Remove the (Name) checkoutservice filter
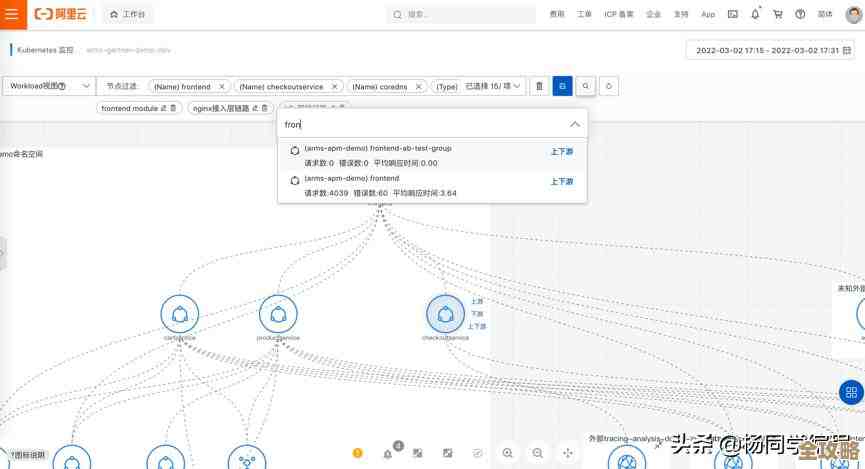865x469 pixels. tap(334, 87)
